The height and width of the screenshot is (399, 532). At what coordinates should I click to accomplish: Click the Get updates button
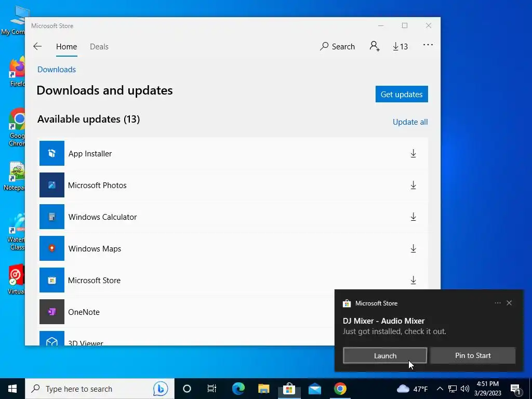pos(402,94)
